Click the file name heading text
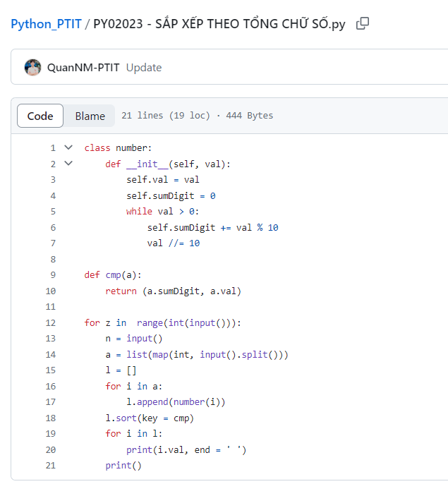 click(x=219, y=24)
